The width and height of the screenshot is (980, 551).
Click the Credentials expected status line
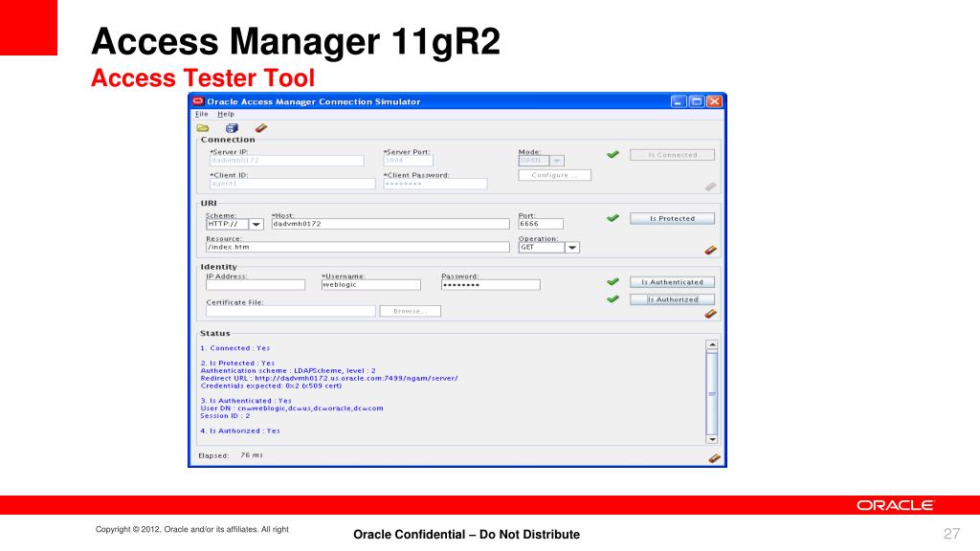[271, 386]
